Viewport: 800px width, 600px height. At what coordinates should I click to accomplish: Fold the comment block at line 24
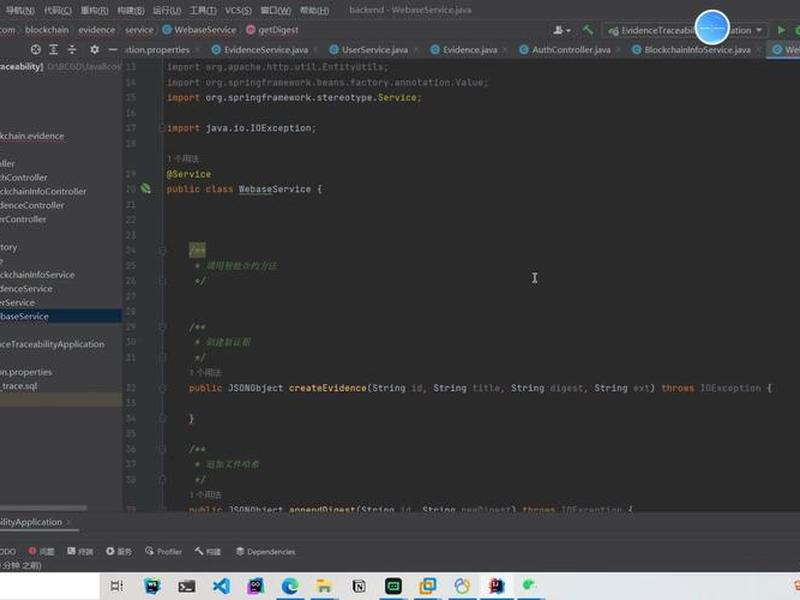(x=162, y=251)
